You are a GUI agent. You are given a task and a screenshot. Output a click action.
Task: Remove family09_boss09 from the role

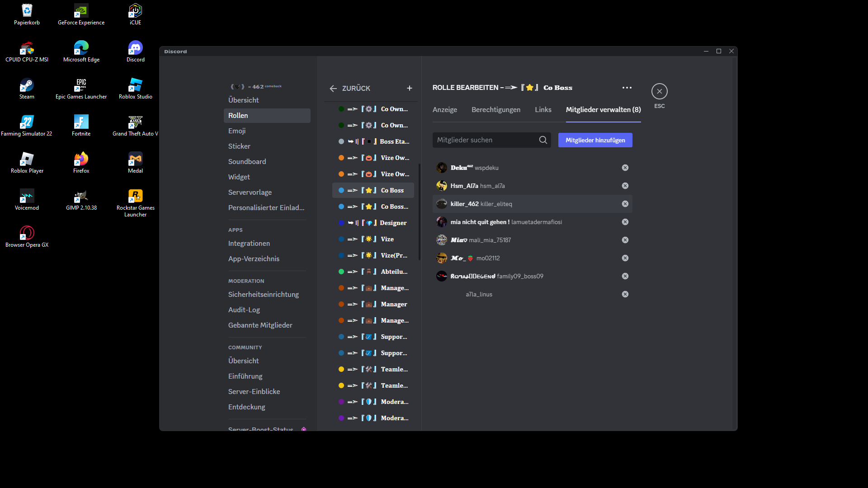click(x=625, y=276)
